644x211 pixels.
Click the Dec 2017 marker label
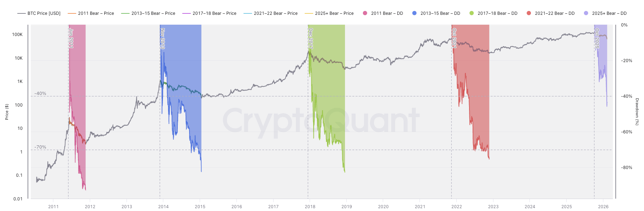311,38
